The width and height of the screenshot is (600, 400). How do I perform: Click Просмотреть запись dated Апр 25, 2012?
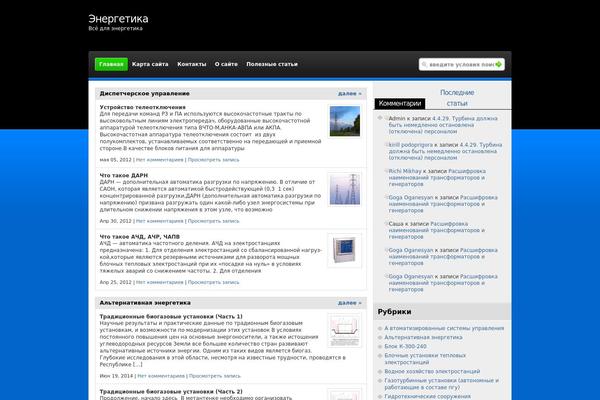coord(214,282)
